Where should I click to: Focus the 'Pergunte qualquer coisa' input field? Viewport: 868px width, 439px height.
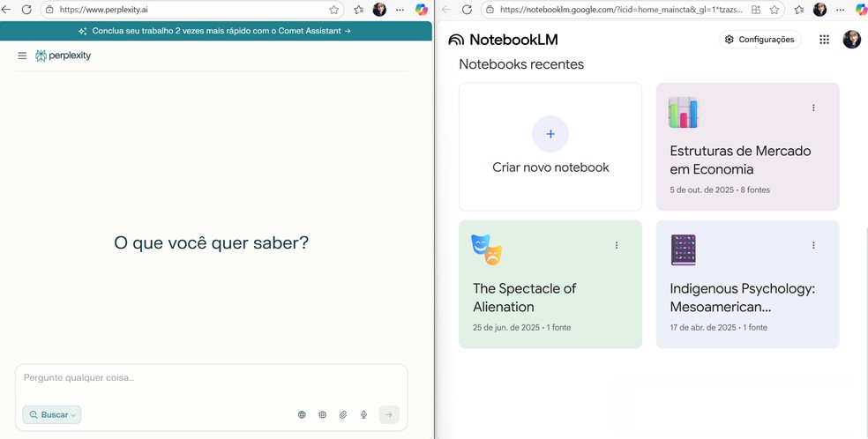click(x=210, y=378)
